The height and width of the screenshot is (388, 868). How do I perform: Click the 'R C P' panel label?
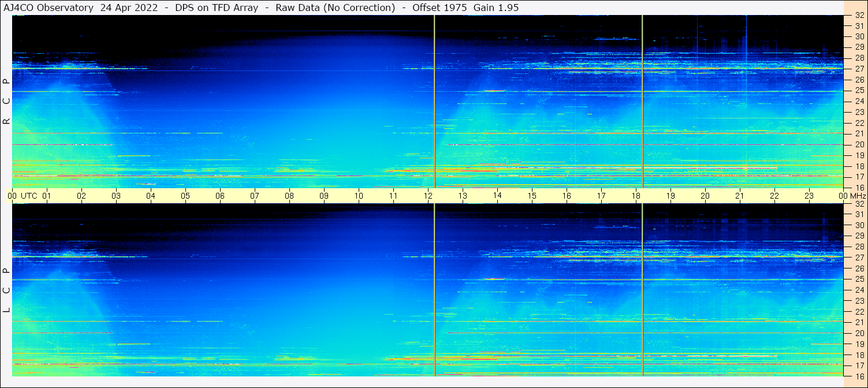pyautogui.click(x=6, y=102)
